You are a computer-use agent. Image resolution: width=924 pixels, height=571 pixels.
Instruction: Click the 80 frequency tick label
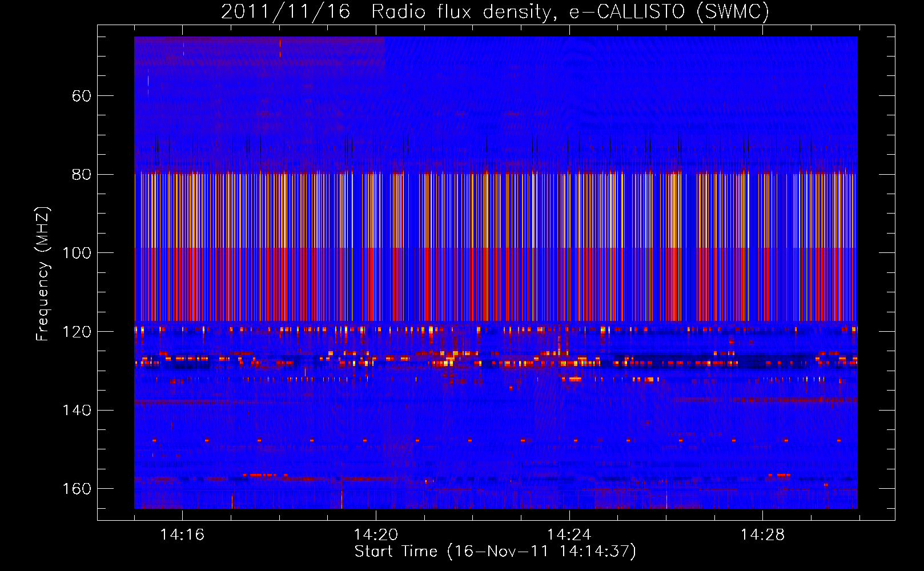pos(82,175)
